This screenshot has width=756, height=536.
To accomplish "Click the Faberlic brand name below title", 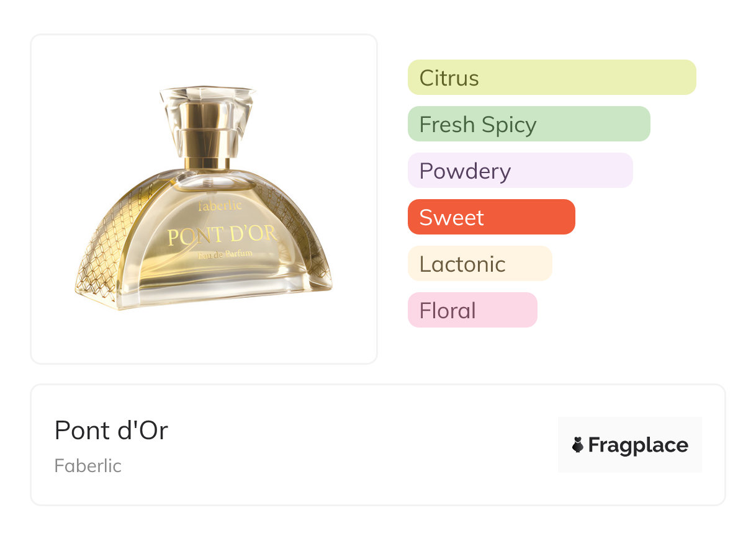I will (x=88, y=466).
